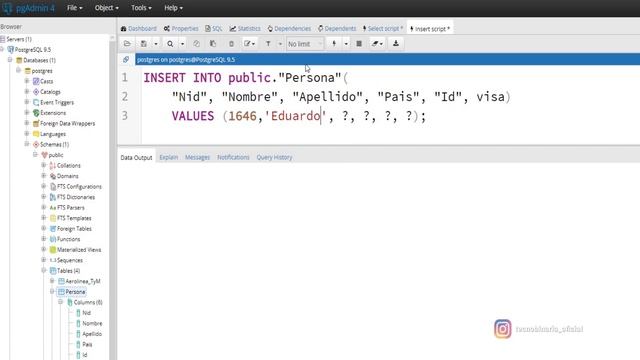Viewport: 640px width, 360px height.
Task: Open the Messages results tab
Action: (197, 157)
